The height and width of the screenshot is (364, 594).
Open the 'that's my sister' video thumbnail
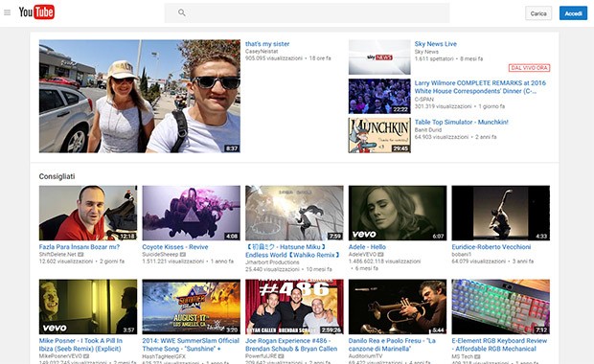140,96
